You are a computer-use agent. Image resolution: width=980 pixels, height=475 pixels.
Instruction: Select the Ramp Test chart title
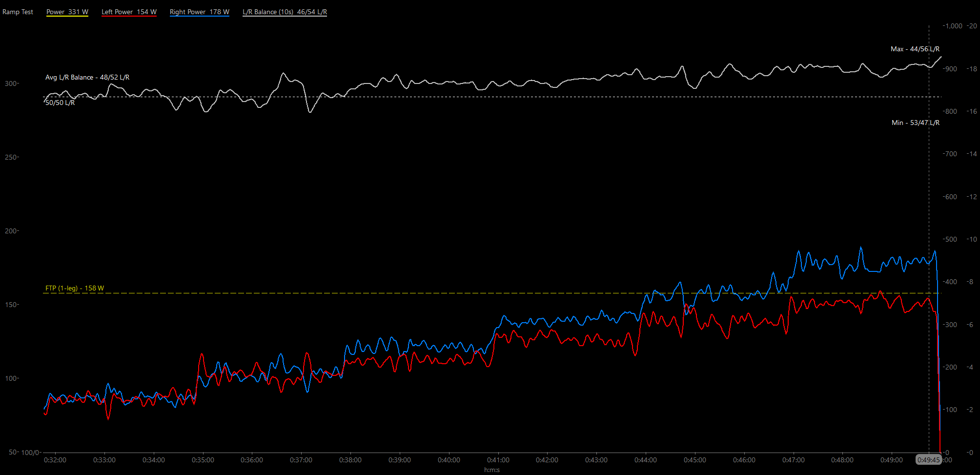[18, 12]
